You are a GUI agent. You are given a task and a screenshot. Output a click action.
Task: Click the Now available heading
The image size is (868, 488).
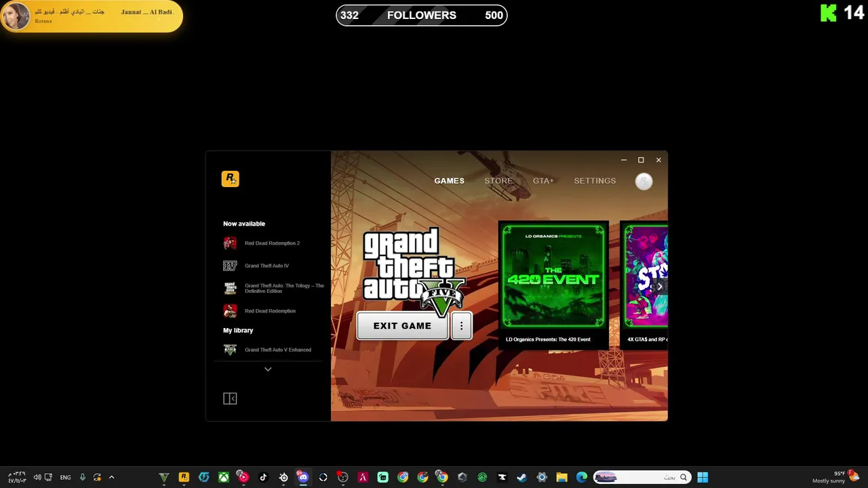tap(244, 224)
